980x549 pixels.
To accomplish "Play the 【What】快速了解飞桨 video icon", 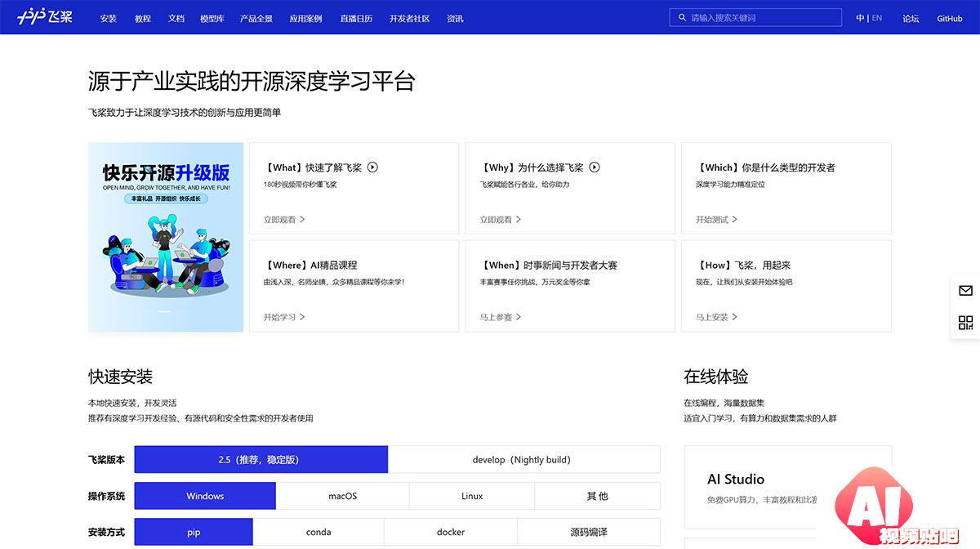I will click(x=372, y=167).
